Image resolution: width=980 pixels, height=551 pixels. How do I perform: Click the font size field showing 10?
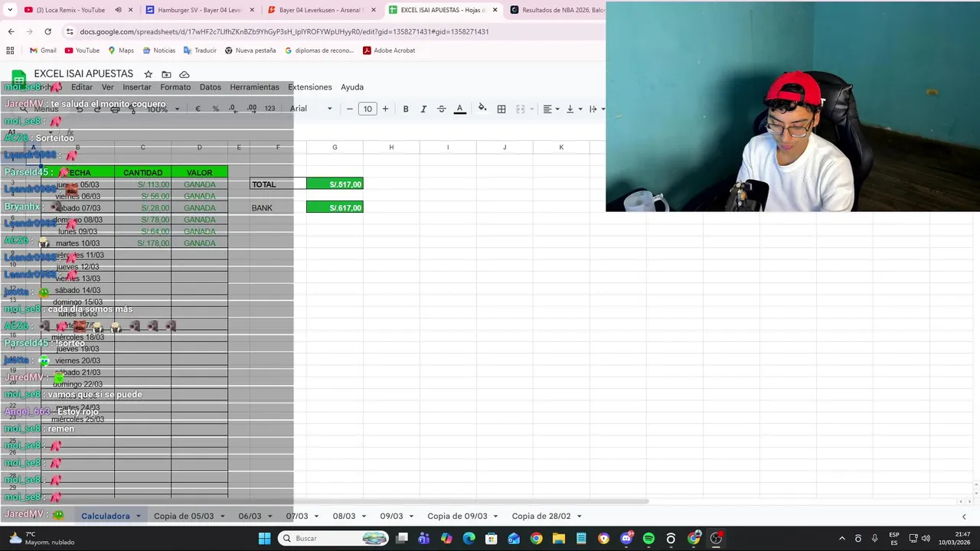(x=367, y=109)
